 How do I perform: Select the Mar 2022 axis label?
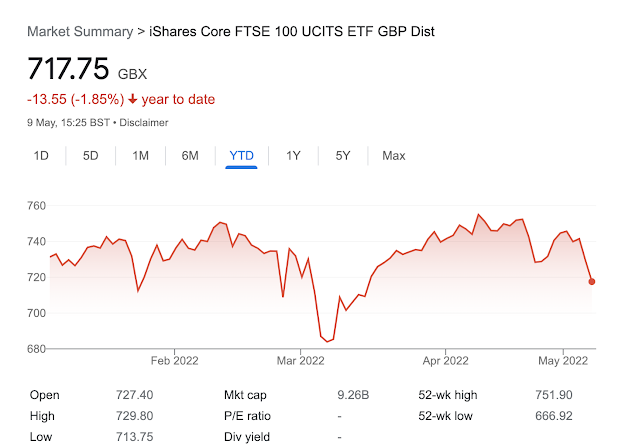[x=300, y=361]
